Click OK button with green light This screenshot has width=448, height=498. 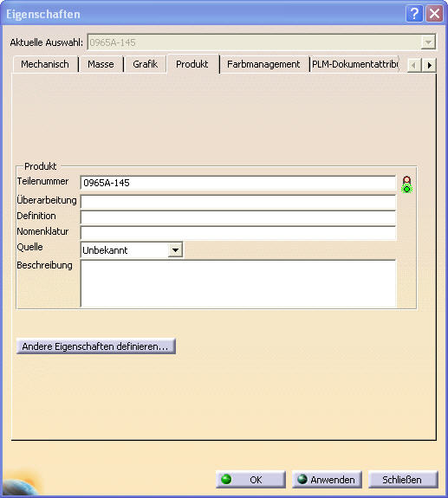pos(250,479)
